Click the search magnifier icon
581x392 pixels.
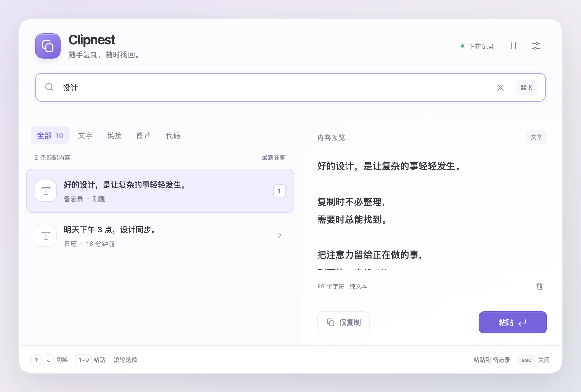click(x=50, y=87)
